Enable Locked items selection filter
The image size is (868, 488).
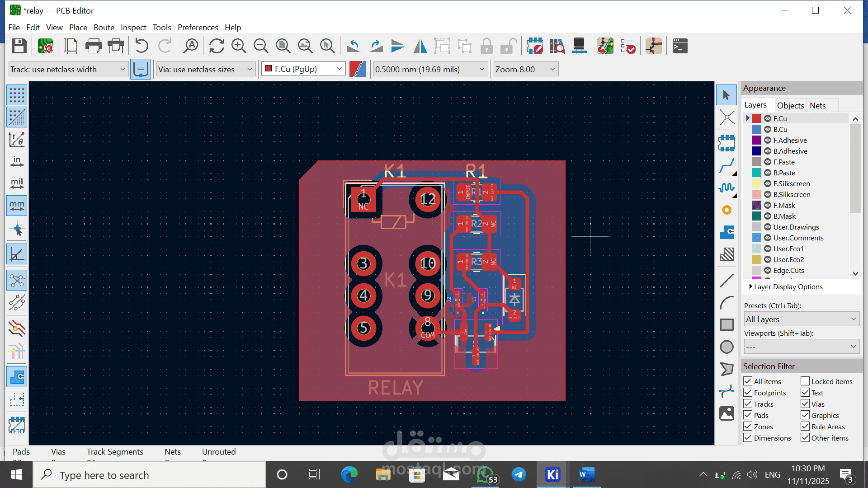click(805, 381)
